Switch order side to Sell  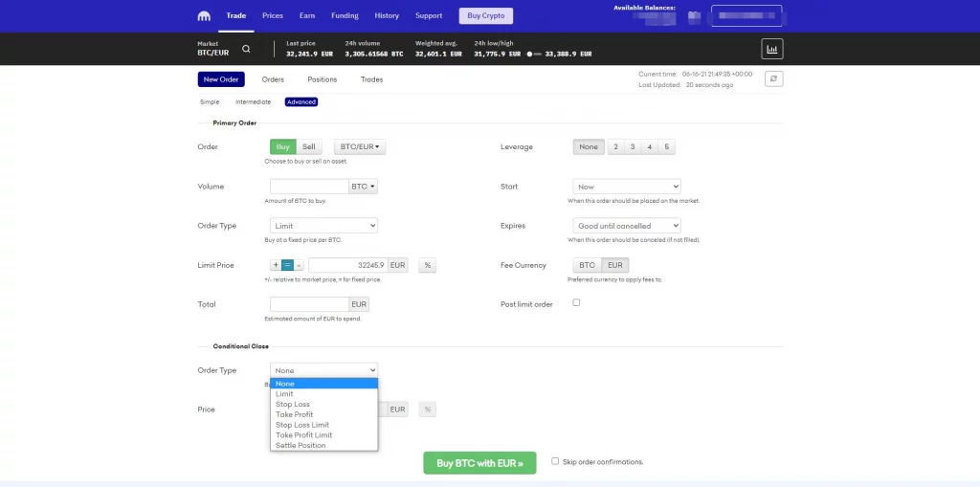(309, 147)
